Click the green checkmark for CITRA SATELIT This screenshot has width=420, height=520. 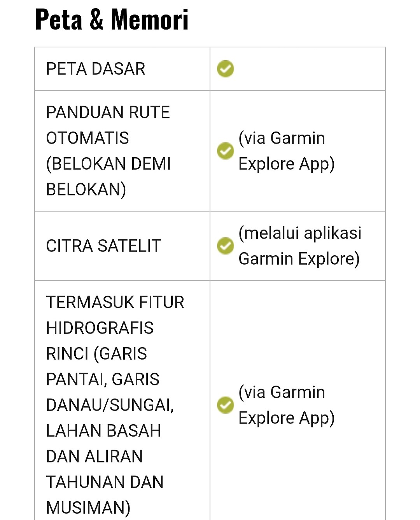pos(225,246)
